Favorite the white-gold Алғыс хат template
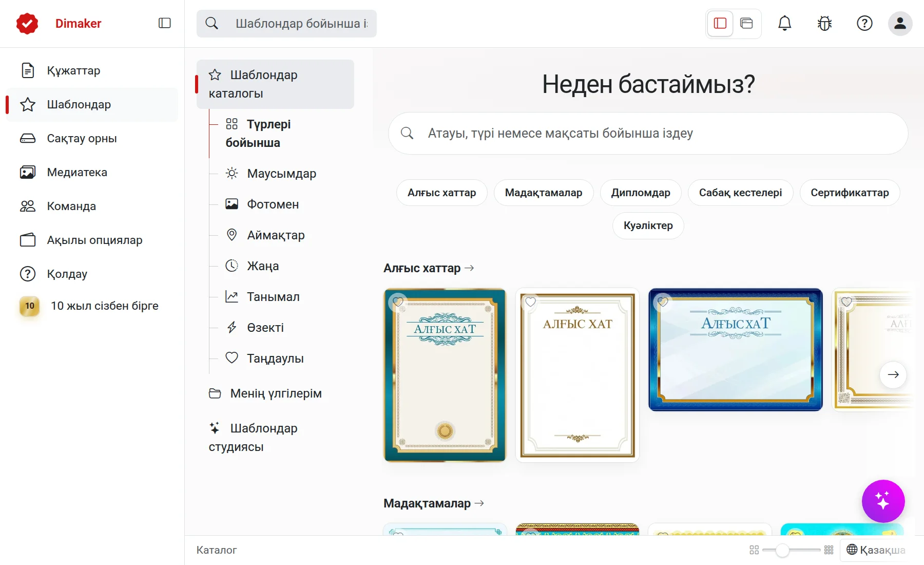Image resolution: width=924 pixels, height=565 pixels. [x=530, y=302]
